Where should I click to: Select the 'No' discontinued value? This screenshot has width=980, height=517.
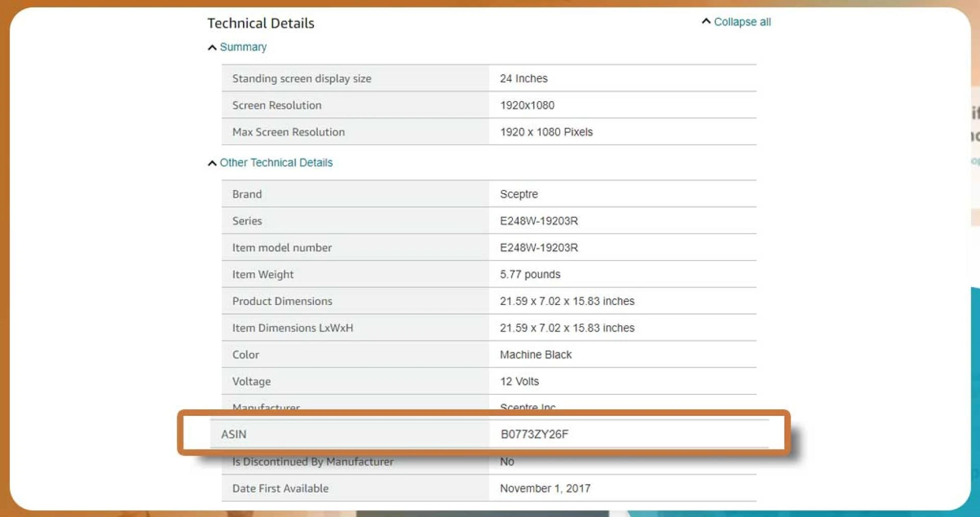tap(507, 462)
